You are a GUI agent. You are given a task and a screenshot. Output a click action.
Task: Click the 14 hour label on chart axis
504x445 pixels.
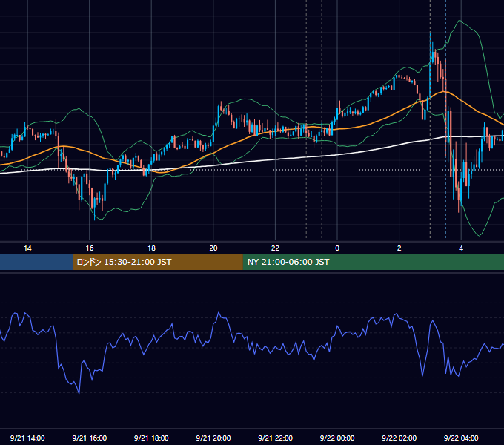27,248
